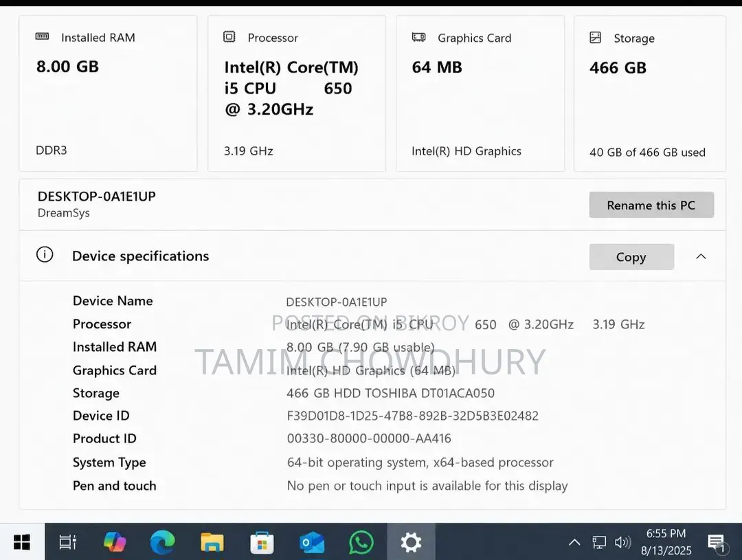742x560 pixels.
Task: Click the System Type row label
Action: pyautogui.click(x=109, y=462)
